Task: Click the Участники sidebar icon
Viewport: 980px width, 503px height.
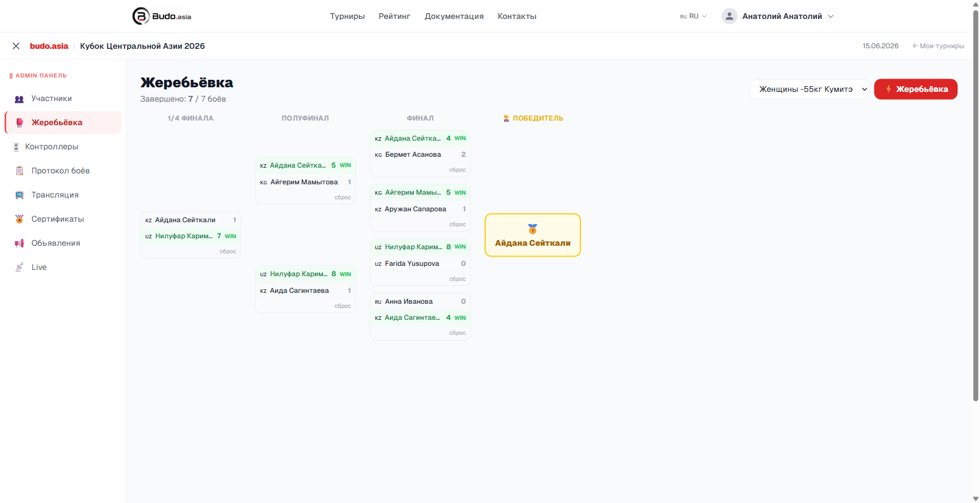Action: (20, 99)
